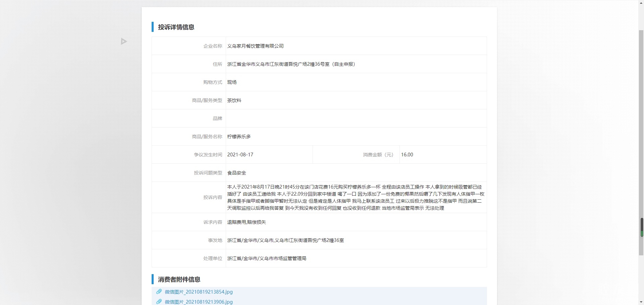Click the product name 柠檬养乐多
The width and height of the screenshot is (644, 305).
coord(239,137)
